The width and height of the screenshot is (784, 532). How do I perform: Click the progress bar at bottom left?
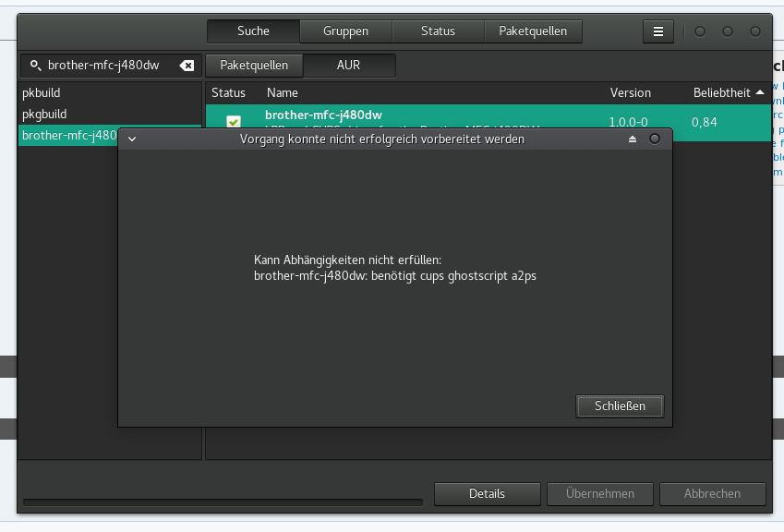[x=222, y=502]
